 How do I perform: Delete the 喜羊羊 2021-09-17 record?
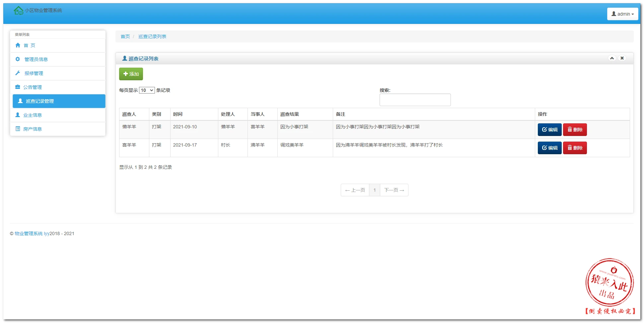575,148
